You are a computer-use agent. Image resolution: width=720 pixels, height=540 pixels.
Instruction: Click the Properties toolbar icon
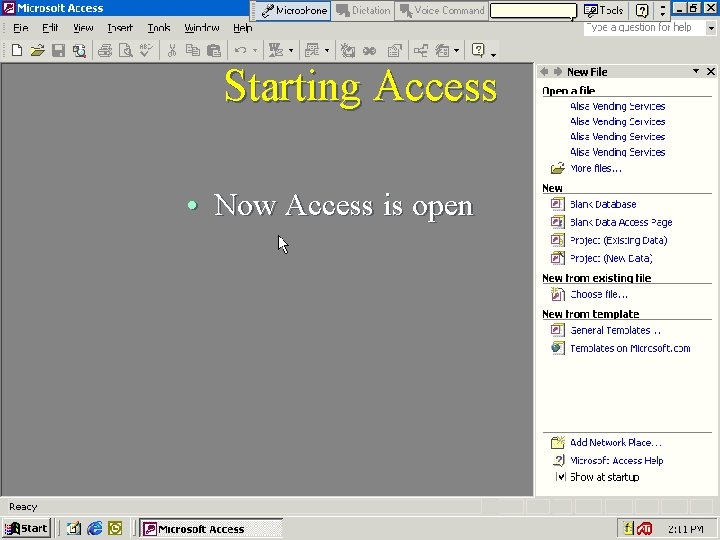[x=394, y=50]
